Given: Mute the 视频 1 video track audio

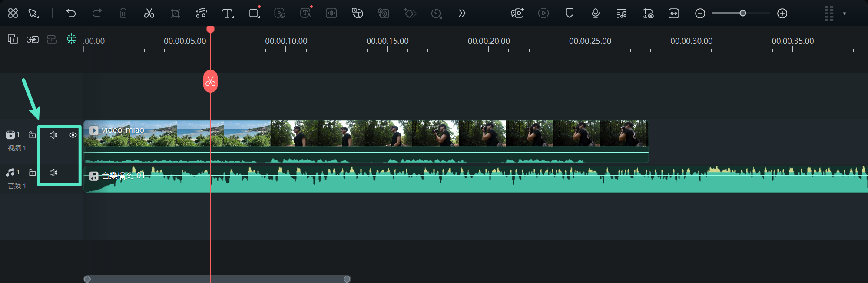Looking at the screenshot, I should pos(53,135).
